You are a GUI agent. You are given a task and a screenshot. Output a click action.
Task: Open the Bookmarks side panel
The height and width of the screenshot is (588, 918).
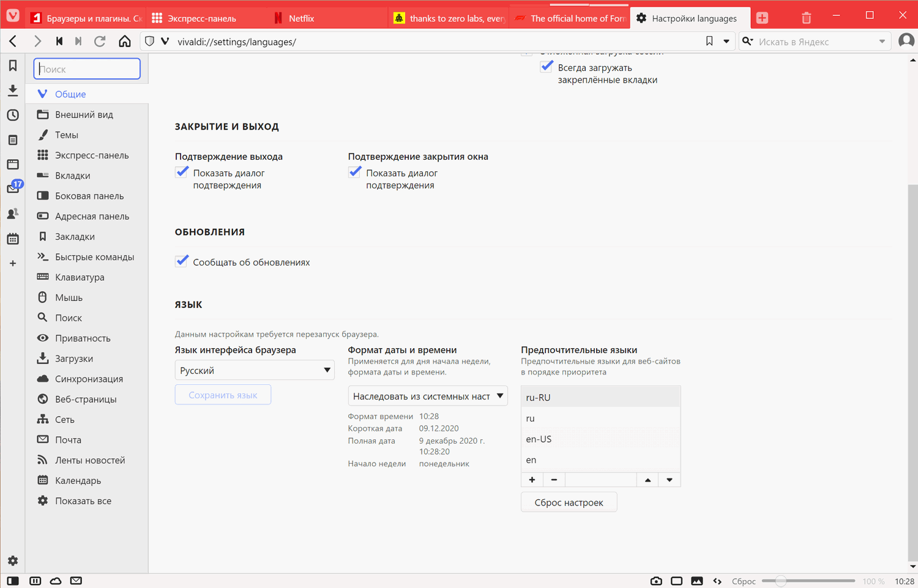(13, 65)
